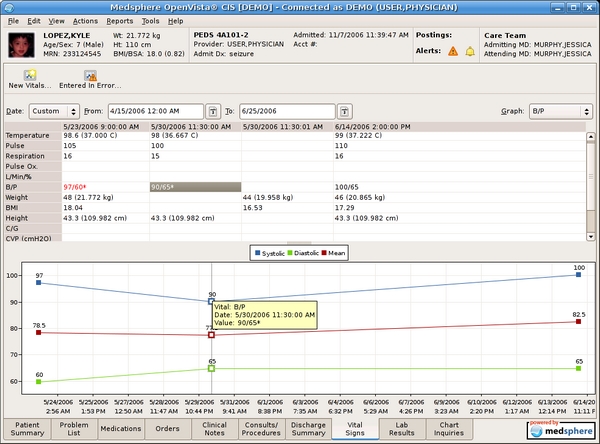
Task: Switch to the Patient Summary tab
Action: click(27, 429)
